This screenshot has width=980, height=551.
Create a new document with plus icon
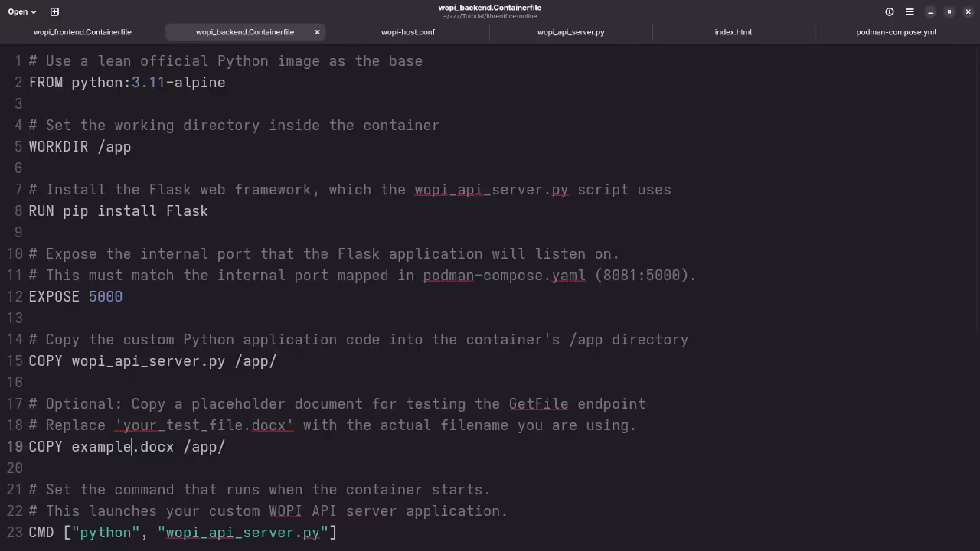[x=54, y=11]
